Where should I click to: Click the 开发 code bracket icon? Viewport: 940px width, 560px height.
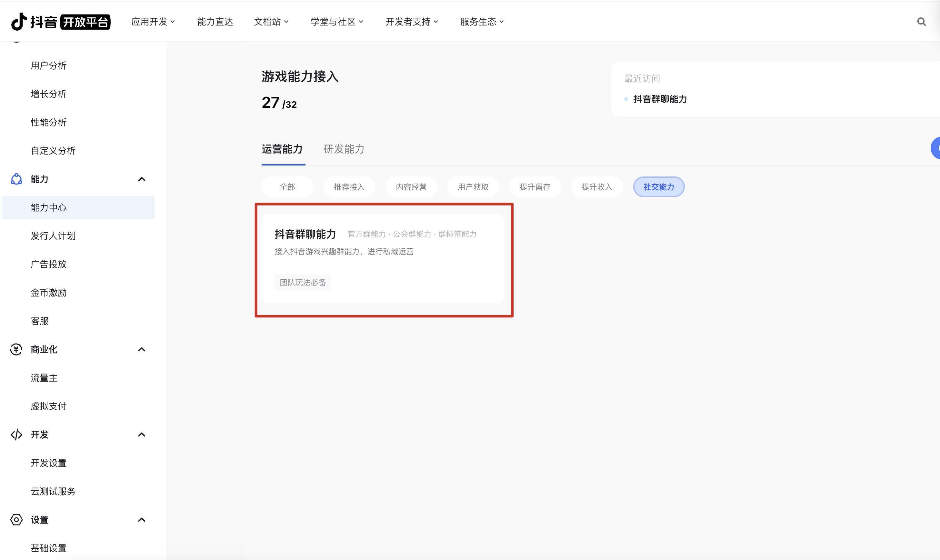(16, 435)
